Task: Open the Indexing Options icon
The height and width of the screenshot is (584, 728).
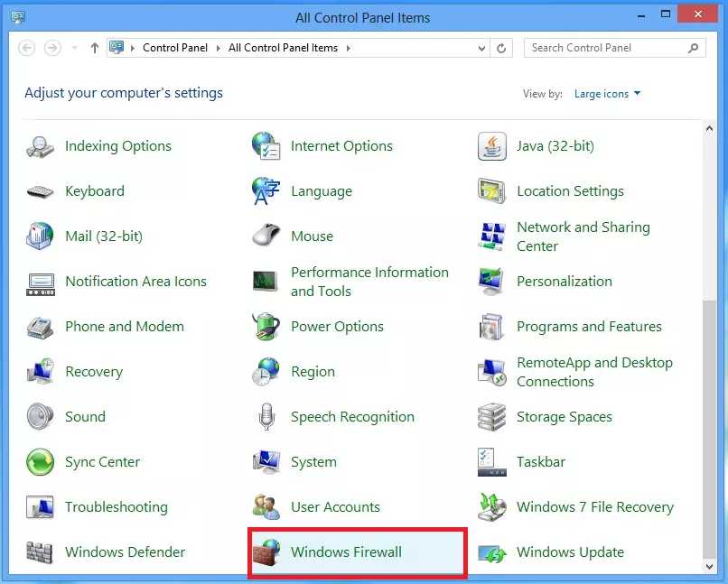Action: coord(40,146)
